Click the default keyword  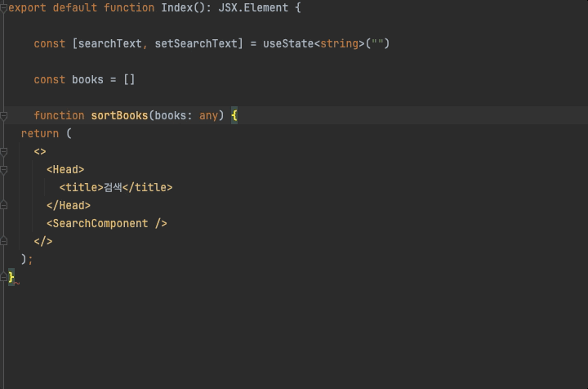click(75, 8)
